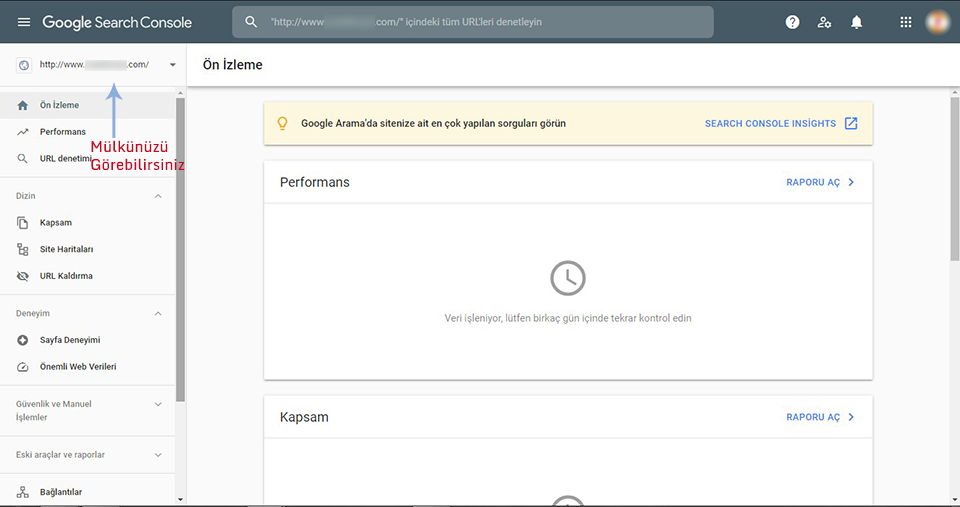
Task: Open the Kapsam report via RAPORU AÇ
Action: point(813,417)
